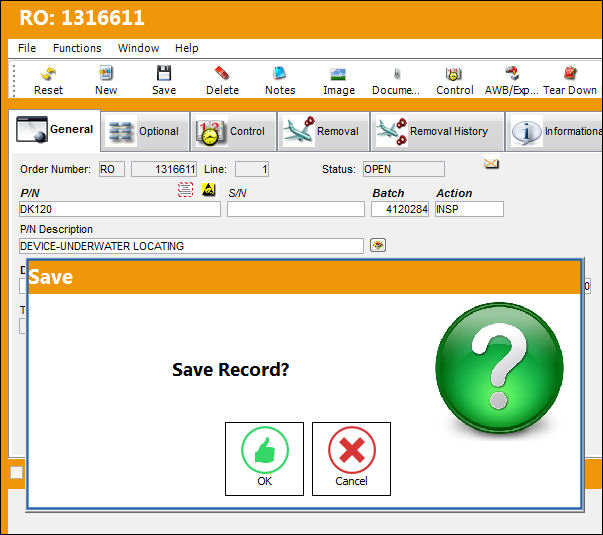603x535 pixels.
Task: Switch to the Control tab
Action: (233, 132)
